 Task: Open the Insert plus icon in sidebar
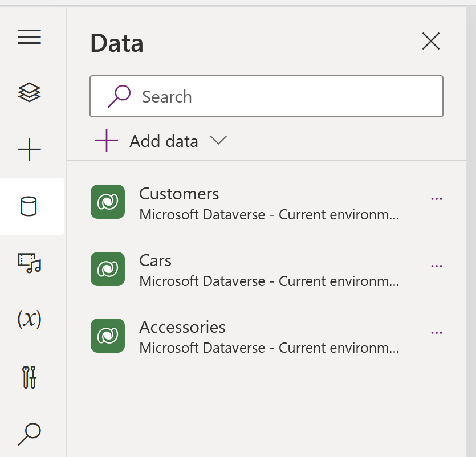pyautogui.click(x=30, y=150)
